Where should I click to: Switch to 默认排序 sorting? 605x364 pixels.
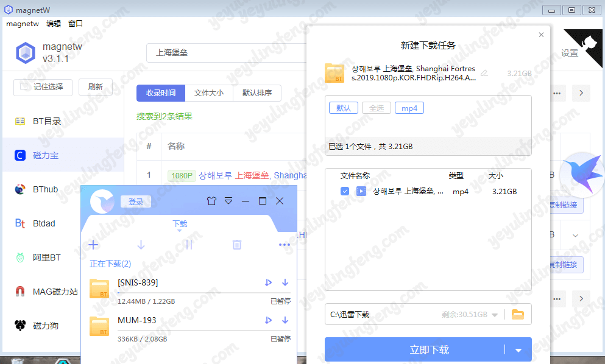tap(257, 93)
